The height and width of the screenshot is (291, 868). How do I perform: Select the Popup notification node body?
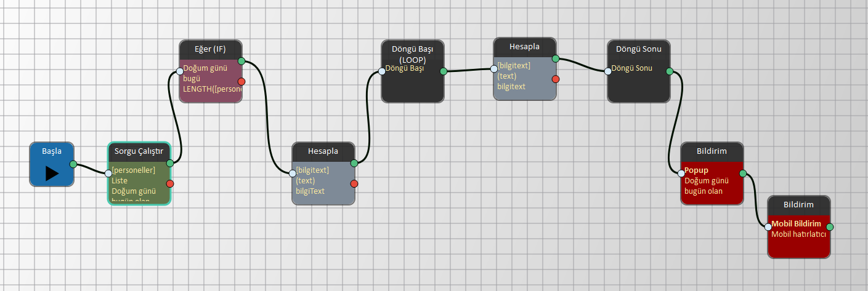pyautogui.click(x=712, y=191)
